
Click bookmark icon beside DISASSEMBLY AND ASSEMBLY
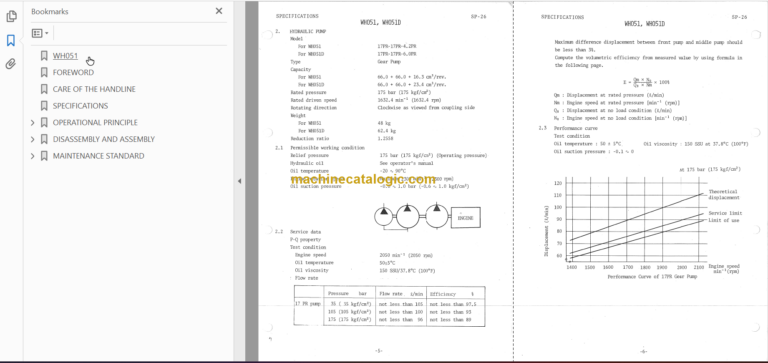(x=44, y=139)
